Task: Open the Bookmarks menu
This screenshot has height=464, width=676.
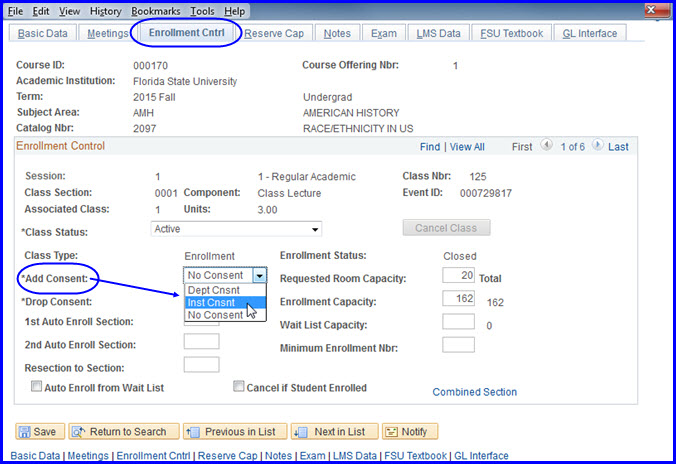Action: click(156, 11)
